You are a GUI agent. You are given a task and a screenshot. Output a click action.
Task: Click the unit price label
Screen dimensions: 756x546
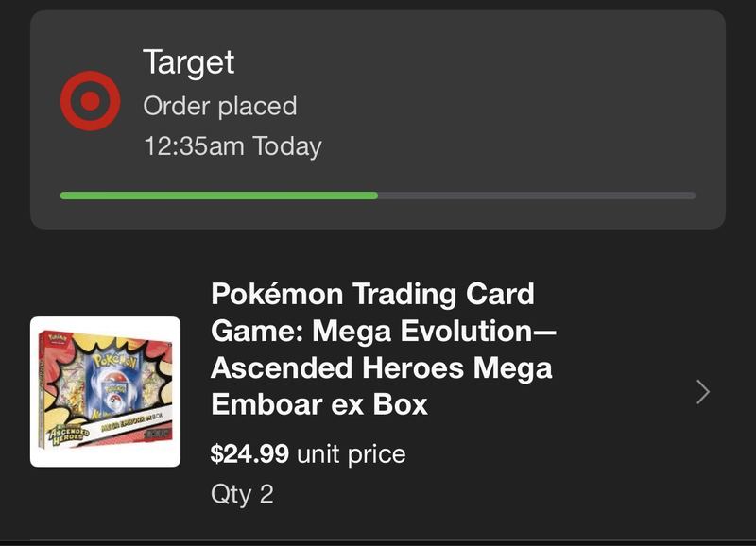(351, 454)
